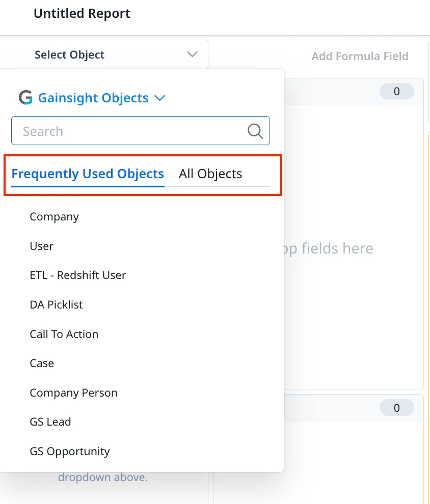This screenshot has width=430, height=504.
Task: Choose the GS Opportunity object
Action: [70, 452]
